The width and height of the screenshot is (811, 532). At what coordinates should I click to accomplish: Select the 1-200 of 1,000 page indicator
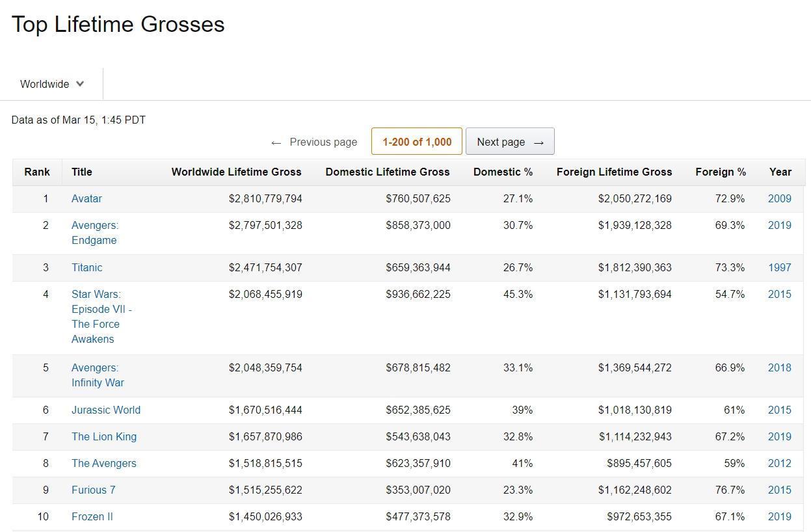coord(417,142)
